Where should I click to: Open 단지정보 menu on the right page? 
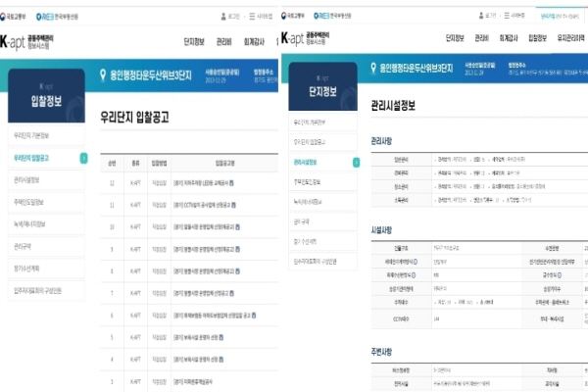(455, 38)
